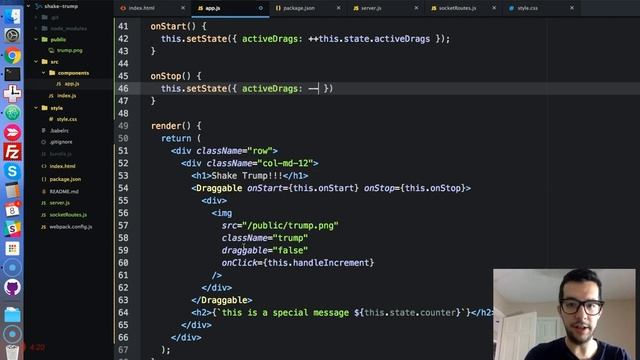Click this.handleIncrement on line 60

pos(318,262)
